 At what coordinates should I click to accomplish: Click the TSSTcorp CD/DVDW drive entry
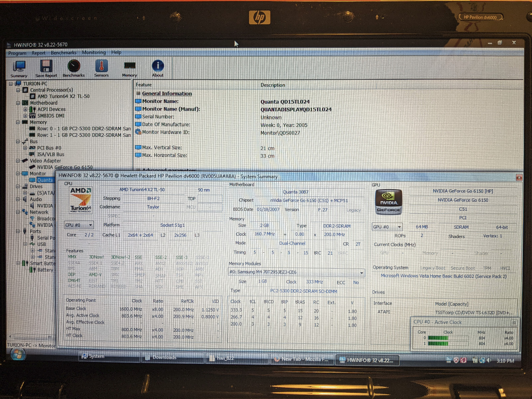[474, 313]
